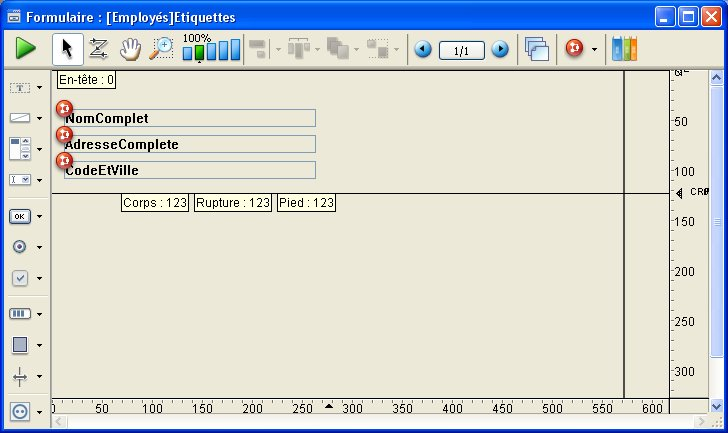The width and height of the screenshot is (728, 433).
Task: Select the check box object tool
Action: (19, 278)
